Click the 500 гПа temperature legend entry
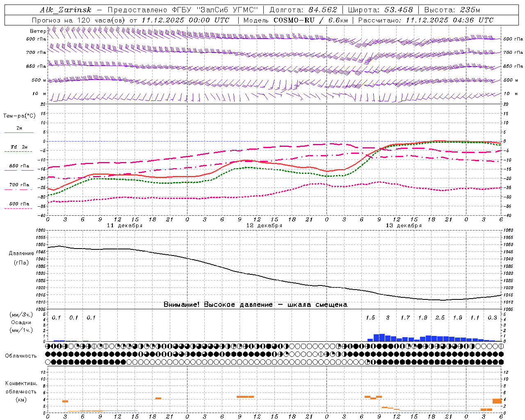The image size is (525, 420). 19,204
